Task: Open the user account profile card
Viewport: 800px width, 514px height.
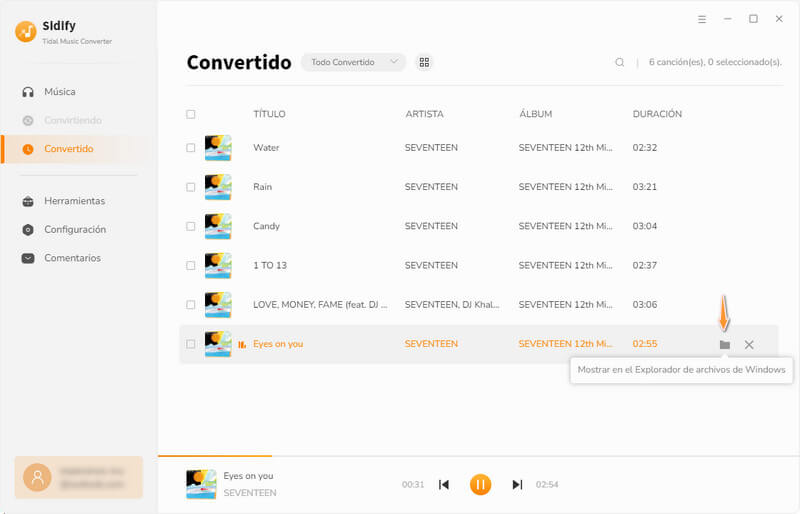Action: tap(79, 477)
